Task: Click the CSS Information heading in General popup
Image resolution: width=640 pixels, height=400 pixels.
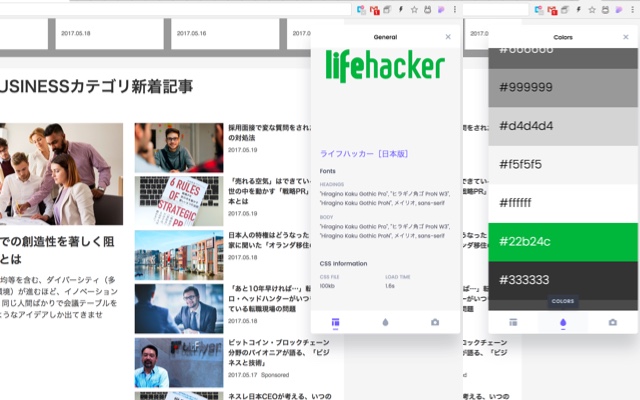Action: [343, 263]
